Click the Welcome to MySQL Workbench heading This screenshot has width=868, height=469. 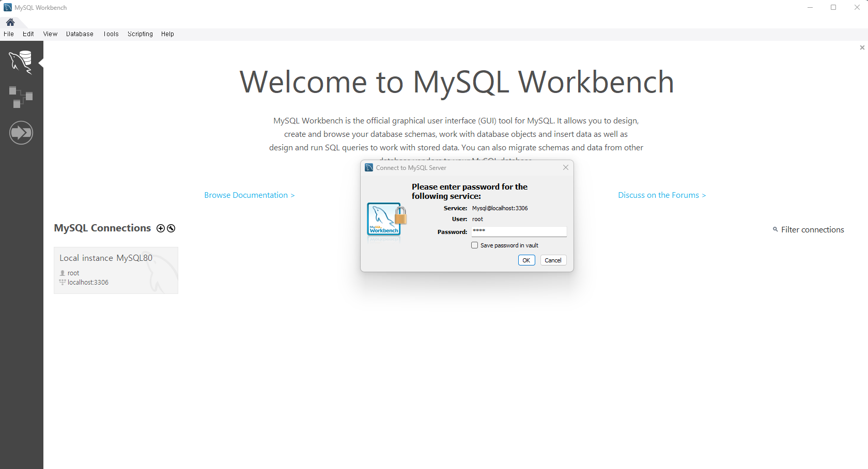pyautogui.click(x=457, y=82)
